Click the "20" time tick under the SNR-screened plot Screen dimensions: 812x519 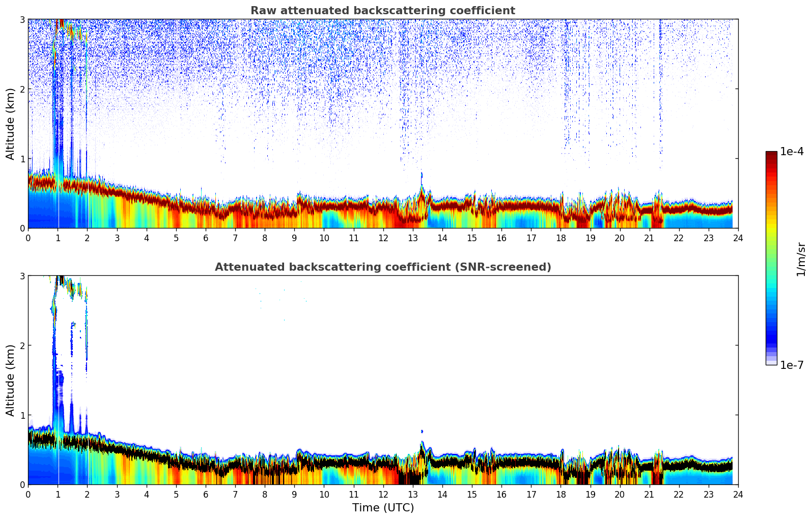(620, 494)
